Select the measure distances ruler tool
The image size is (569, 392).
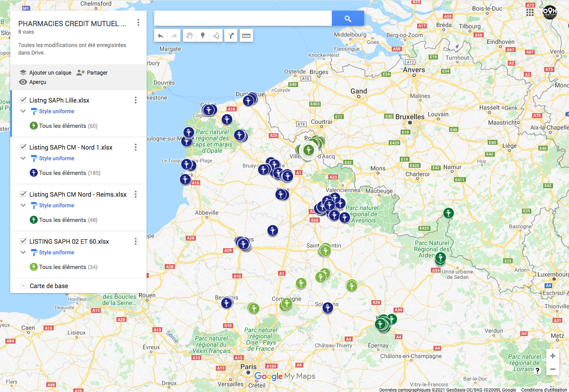click(246, 36)
